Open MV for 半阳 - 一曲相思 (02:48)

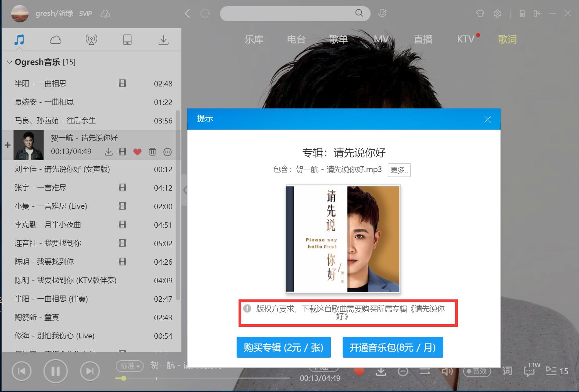point(122,83)
